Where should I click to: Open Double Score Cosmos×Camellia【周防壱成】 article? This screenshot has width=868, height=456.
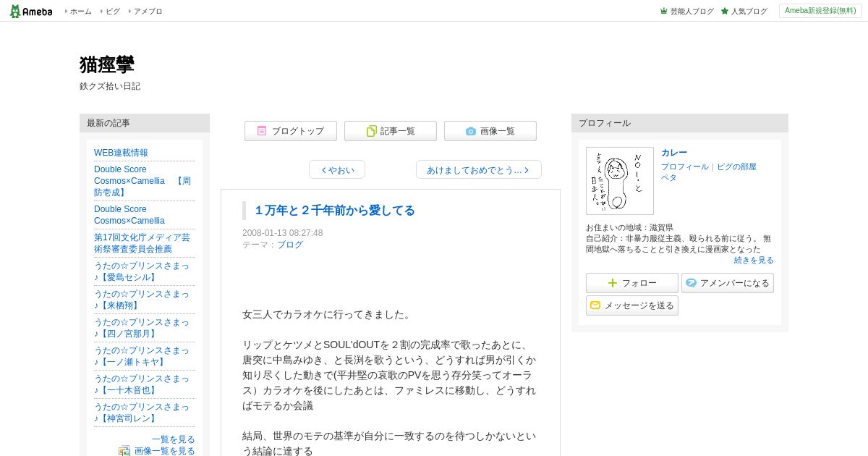tap(142, 181)
